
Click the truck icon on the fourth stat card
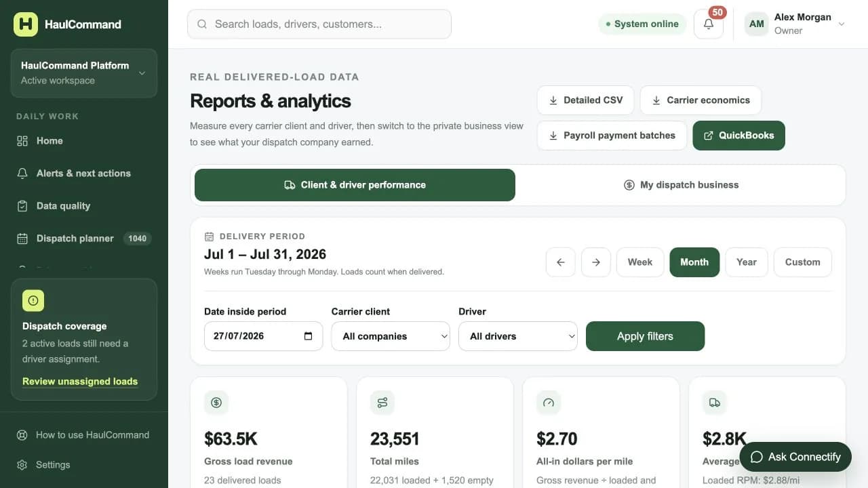(715, 403)
